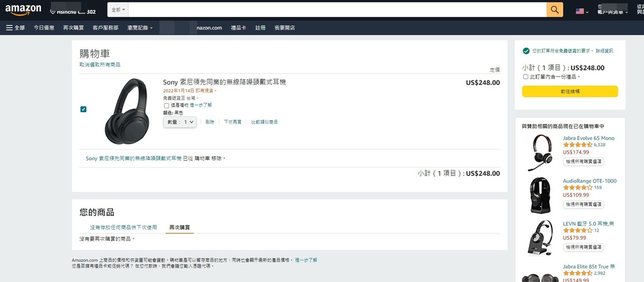644x282 pixels.
Task: Click 檢視所有購買選項 for AudioRange OTE-1000
Action: [584, 205]
